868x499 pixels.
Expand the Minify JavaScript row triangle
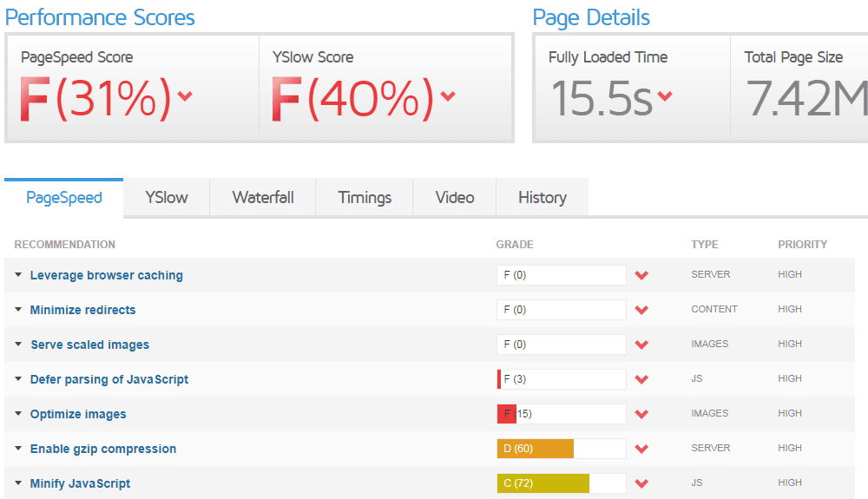[x=18, y=483]
